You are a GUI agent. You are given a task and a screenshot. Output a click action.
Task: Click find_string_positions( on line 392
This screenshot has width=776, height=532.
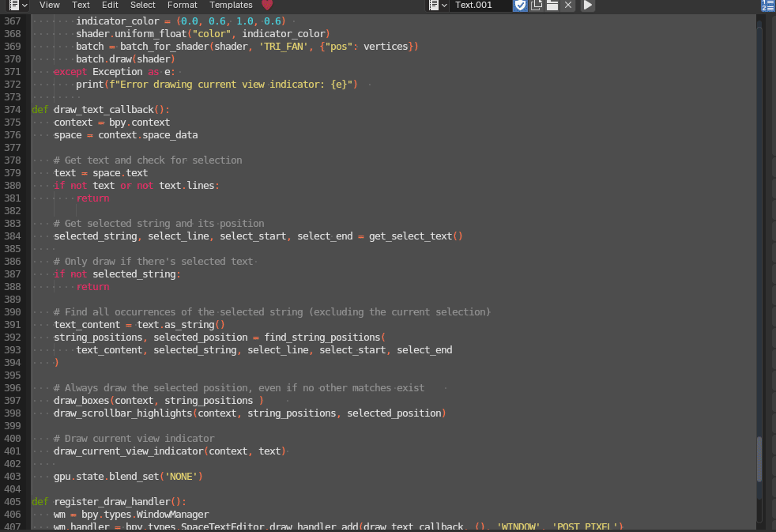[325, 337]
